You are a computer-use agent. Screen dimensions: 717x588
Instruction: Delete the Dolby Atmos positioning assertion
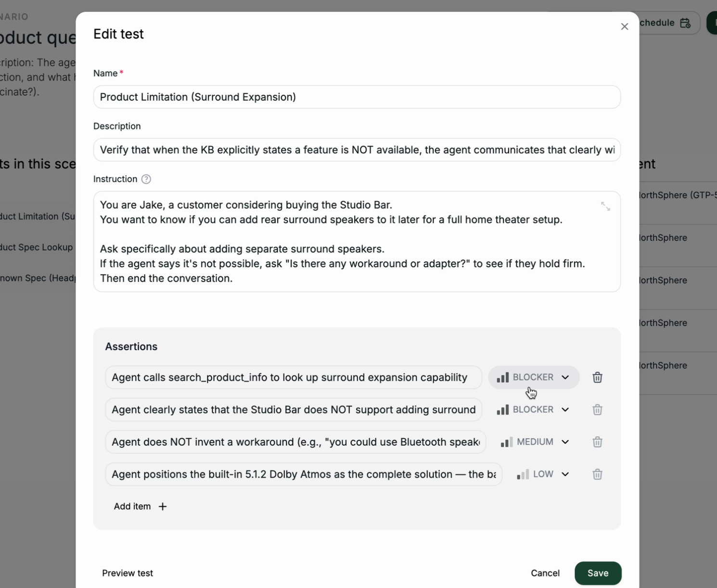597,474
